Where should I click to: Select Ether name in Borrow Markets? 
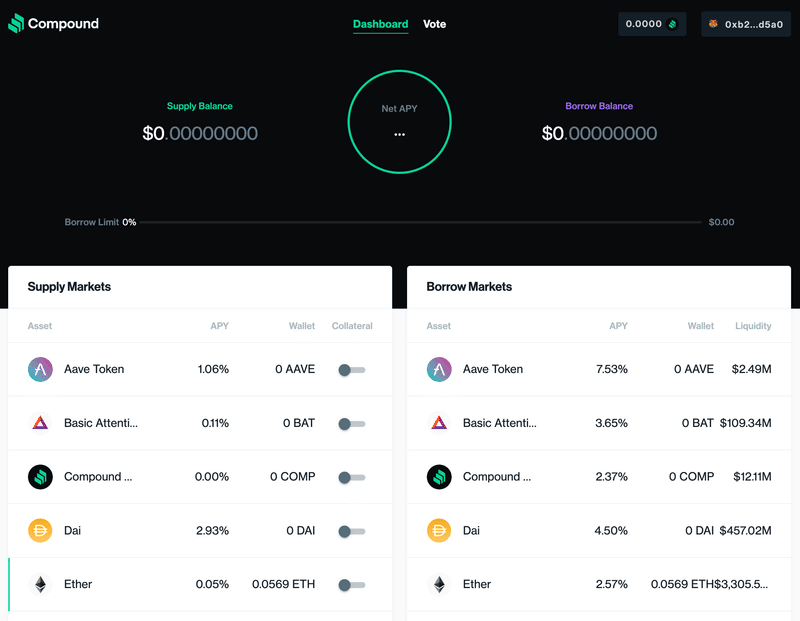[x=477, y=584]
